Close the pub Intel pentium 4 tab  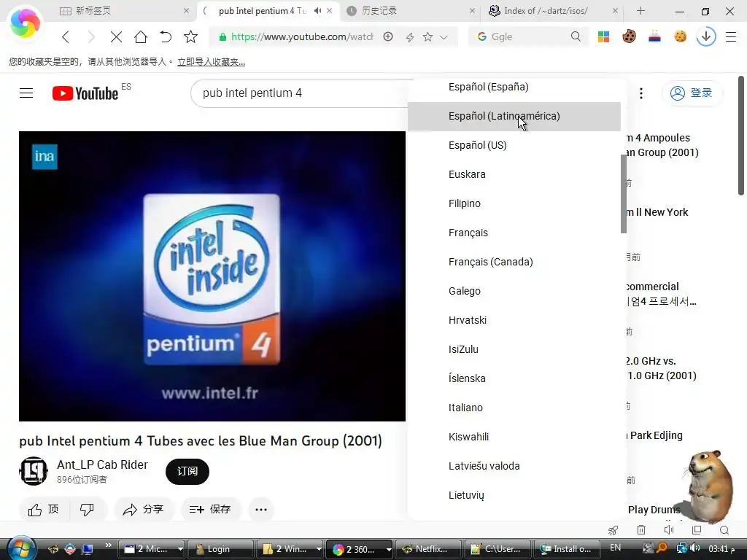(x=329, y=10)
